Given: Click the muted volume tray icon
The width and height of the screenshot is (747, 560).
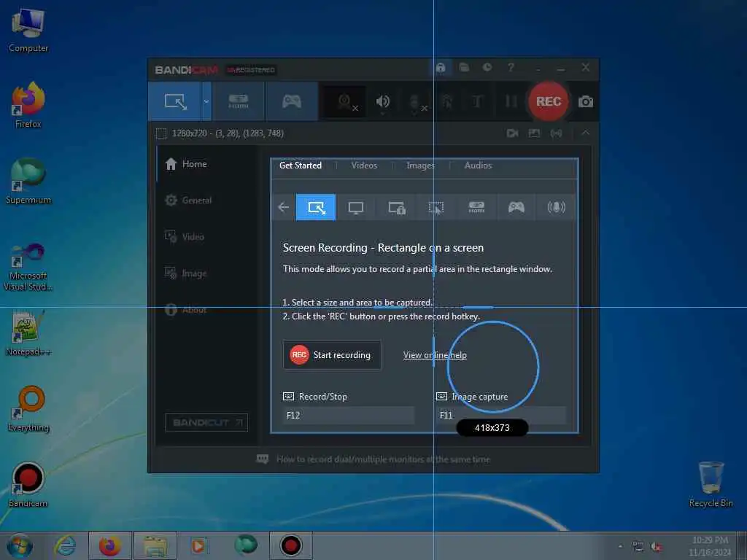Looking at the screenshot, I should [x=656, y=547].
